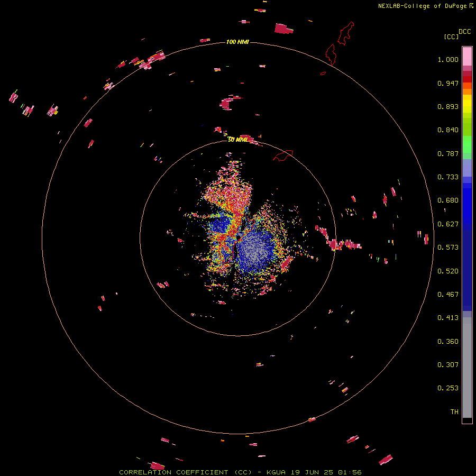Select the 0.573 color scale value
This screenshot has width=476, height=476.
tap(448, 248)
